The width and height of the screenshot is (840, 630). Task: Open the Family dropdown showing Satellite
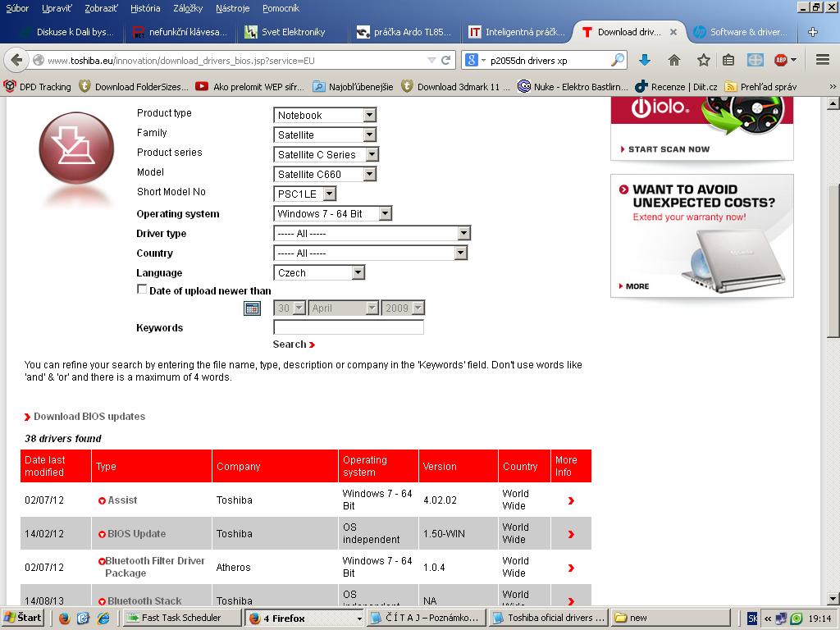point(325,135)
